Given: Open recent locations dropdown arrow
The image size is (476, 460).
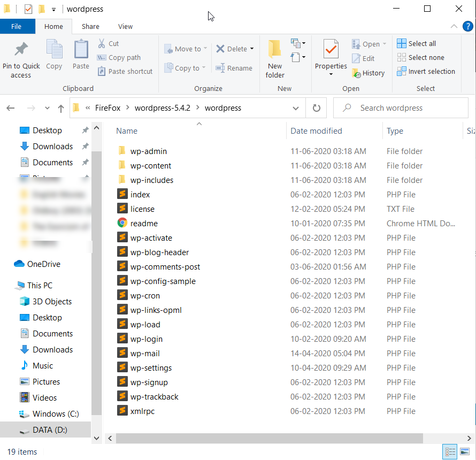Looking at the screenshot, I should tap(47, 108).
